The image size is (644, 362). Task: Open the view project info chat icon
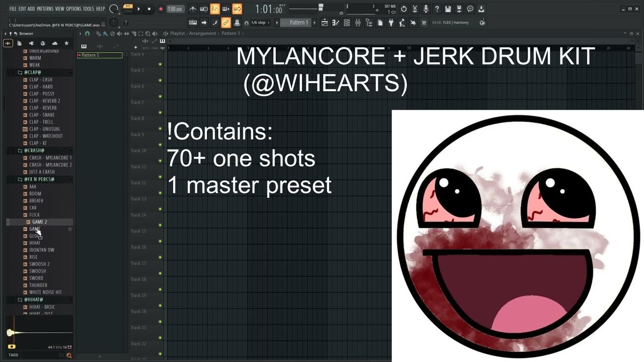(x=470, y=9)
